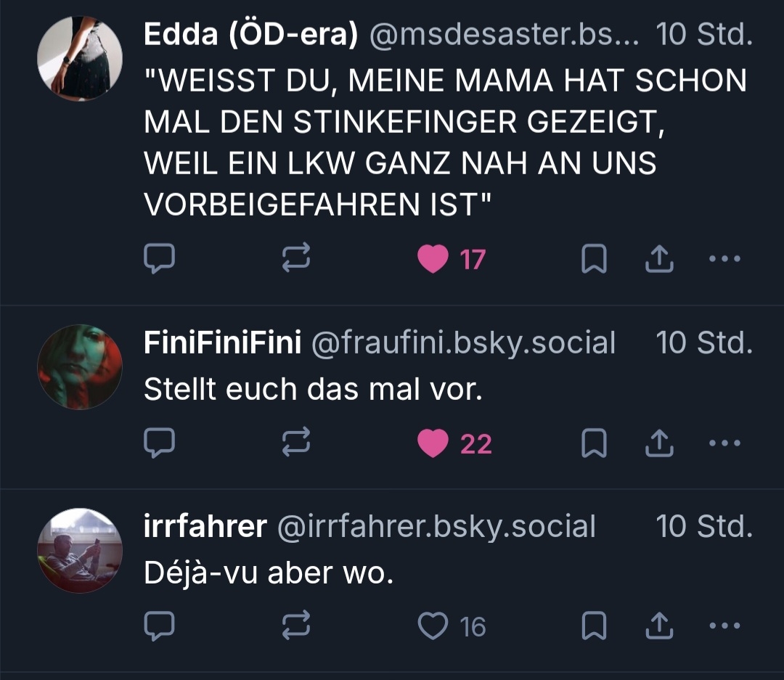Unlike Edda's post with 17 likes
The width and height of the screenshot is (784, 680).
(x=433, y=259)
